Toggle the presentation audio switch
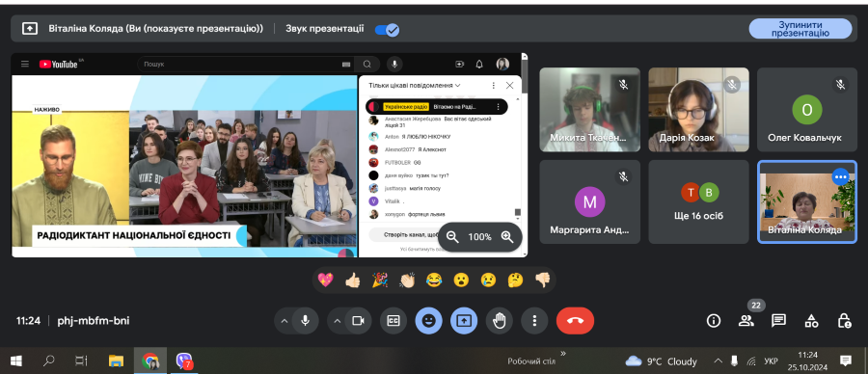 click(387, 29)
